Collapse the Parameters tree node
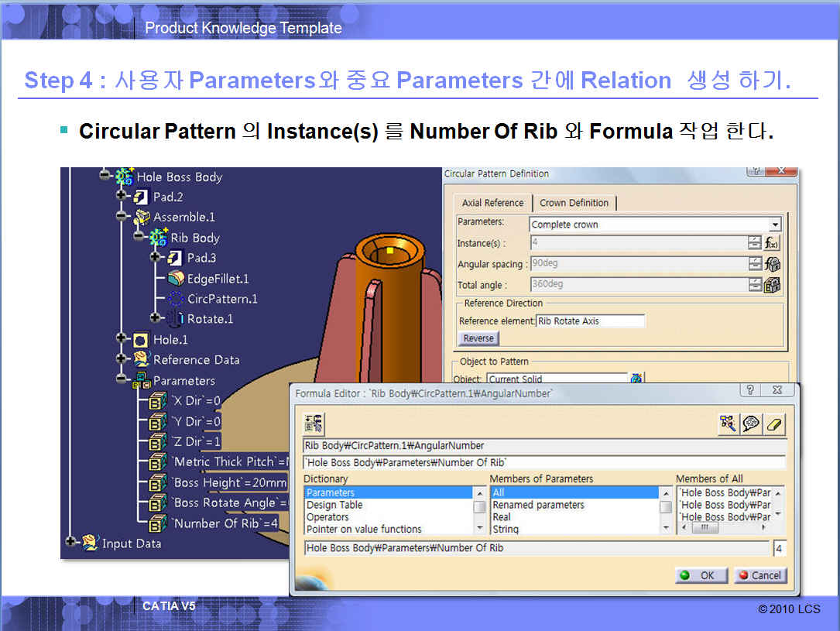840x631 pixels. [x=122, y=379]
